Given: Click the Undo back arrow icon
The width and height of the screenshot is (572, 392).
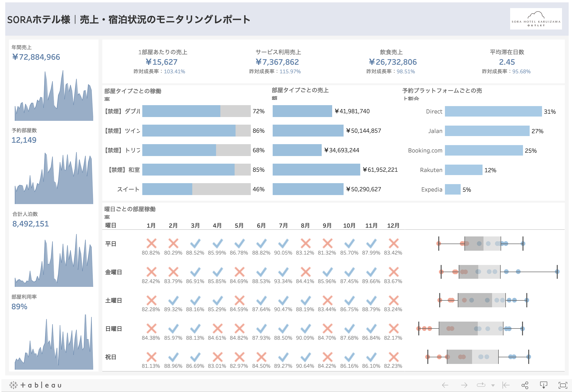Looking at the screenshot, I should 445,385.
